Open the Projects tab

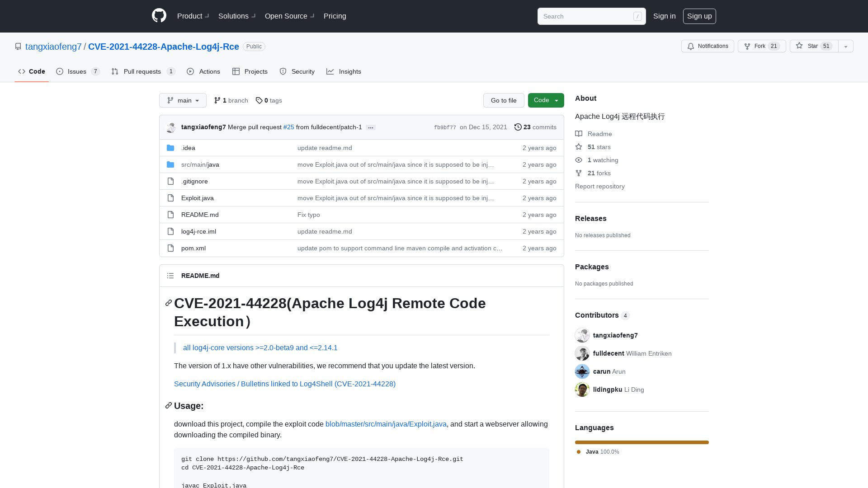[250, 71]
